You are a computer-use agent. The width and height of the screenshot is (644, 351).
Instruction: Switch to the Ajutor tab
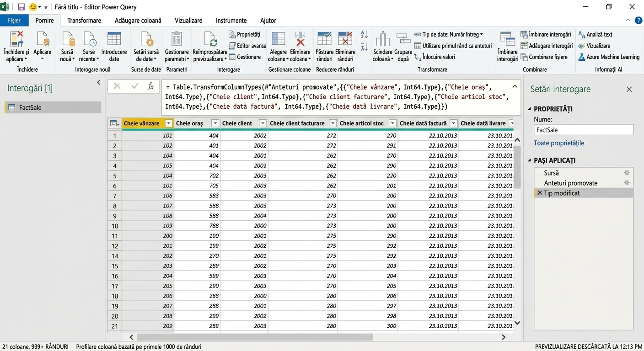[268, 21]
